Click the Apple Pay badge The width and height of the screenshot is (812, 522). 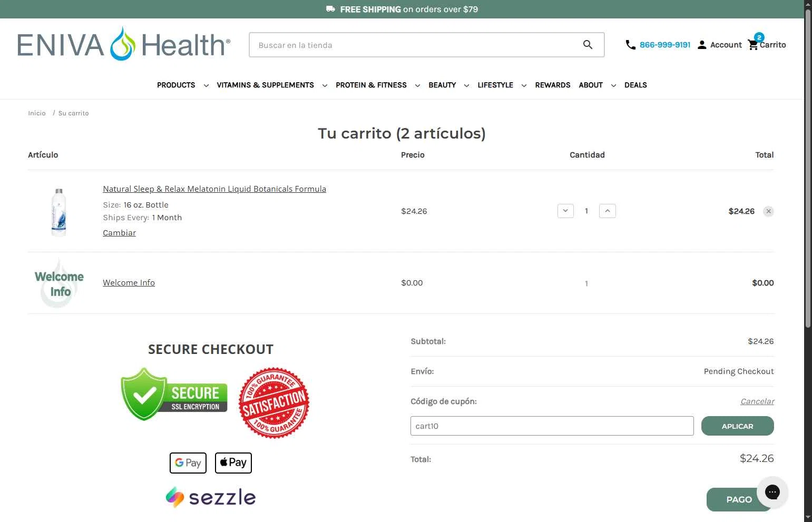[x=233, y=462]
